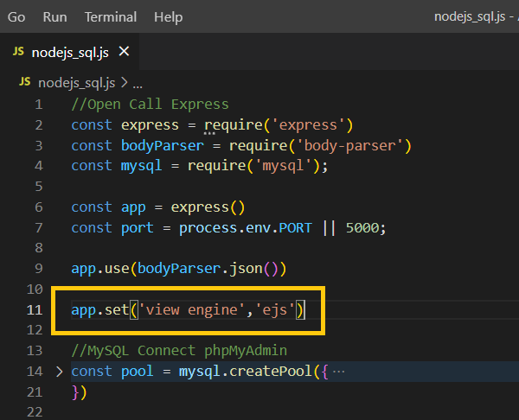Click line number 1 in the gutter
The image size is (519, 420).
click(38, 105)
